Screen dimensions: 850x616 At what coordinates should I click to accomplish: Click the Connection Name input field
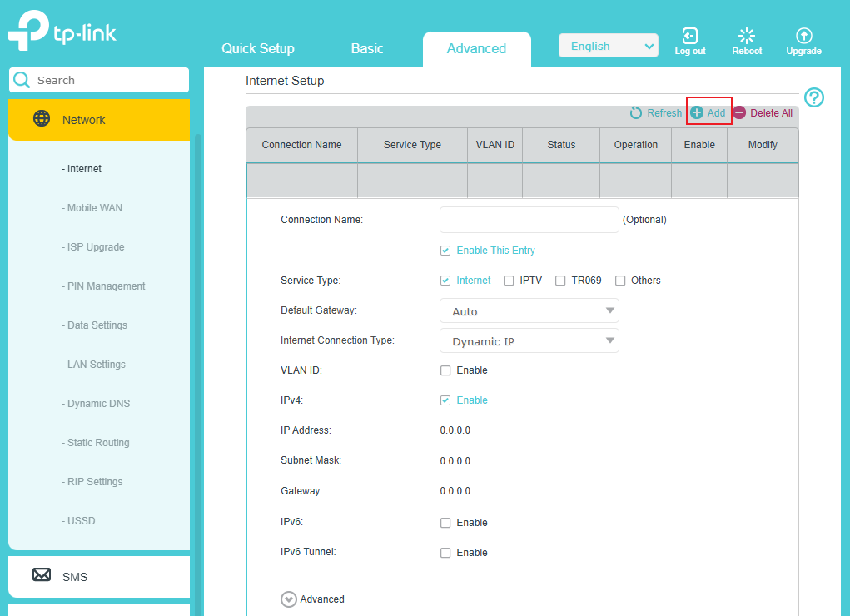529,220
